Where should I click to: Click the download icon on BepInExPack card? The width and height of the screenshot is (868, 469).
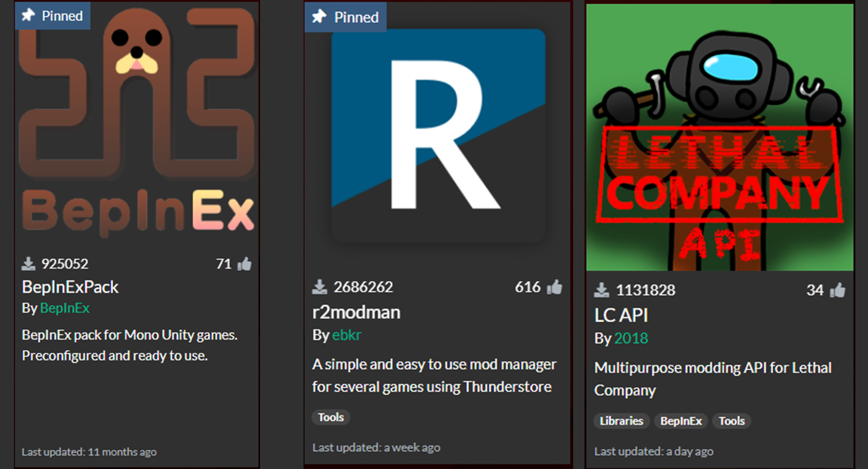[29, 264]
